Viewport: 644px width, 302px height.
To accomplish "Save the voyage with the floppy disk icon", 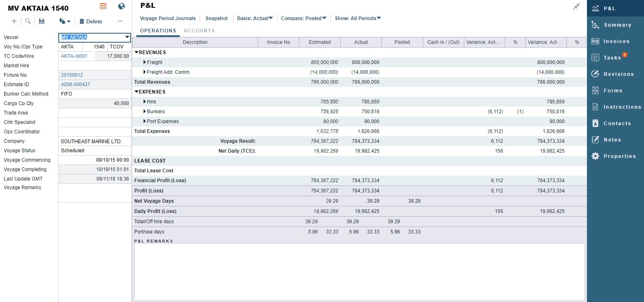I will tap(41, 21).
